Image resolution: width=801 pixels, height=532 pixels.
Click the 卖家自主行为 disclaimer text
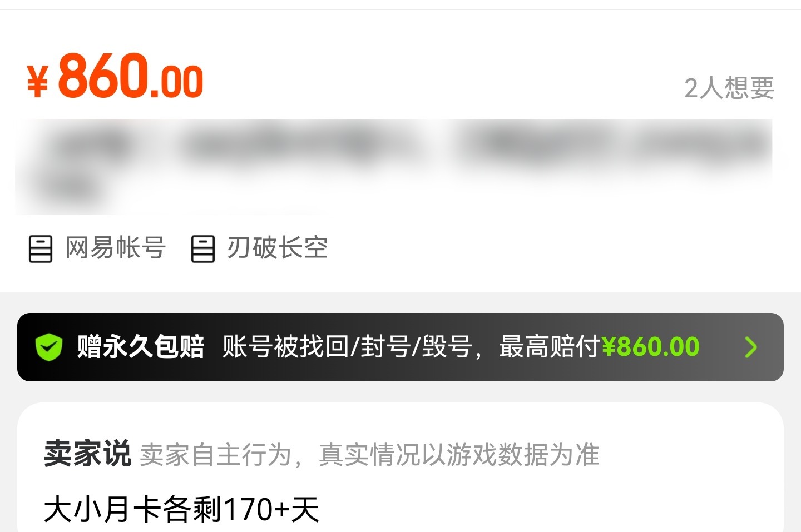point(215,455)
